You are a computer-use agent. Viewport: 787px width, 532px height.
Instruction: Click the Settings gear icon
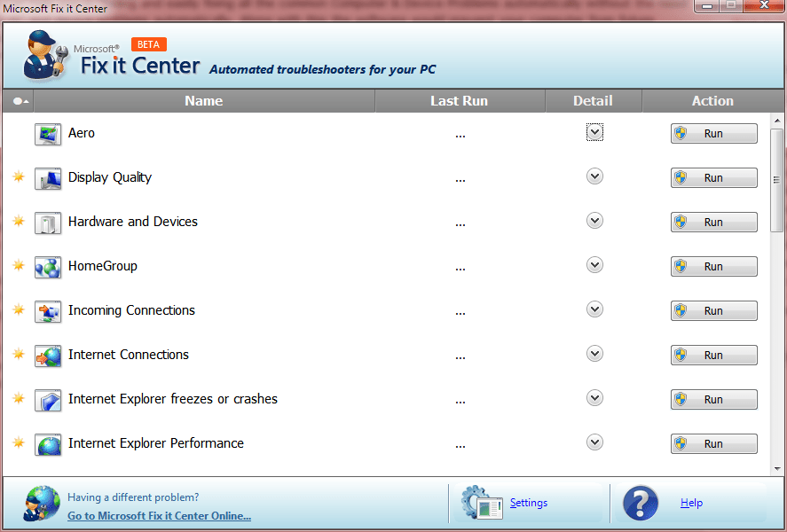click(x=482, y=503)
